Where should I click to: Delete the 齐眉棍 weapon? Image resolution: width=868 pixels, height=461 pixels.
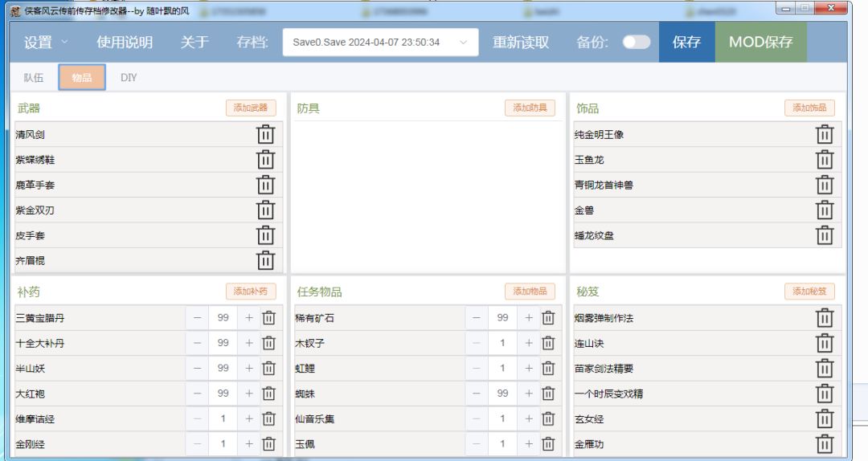point(266,260)
